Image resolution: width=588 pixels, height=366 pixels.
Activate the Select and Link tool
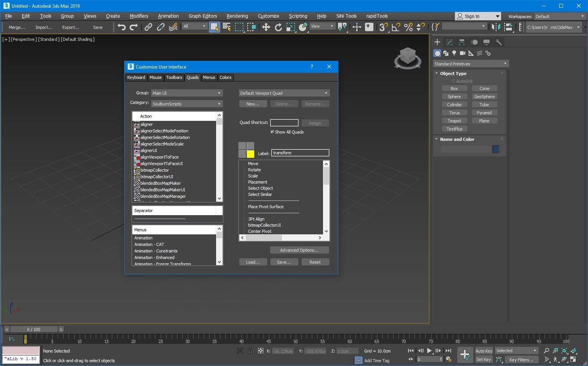(x=148, y=27)
